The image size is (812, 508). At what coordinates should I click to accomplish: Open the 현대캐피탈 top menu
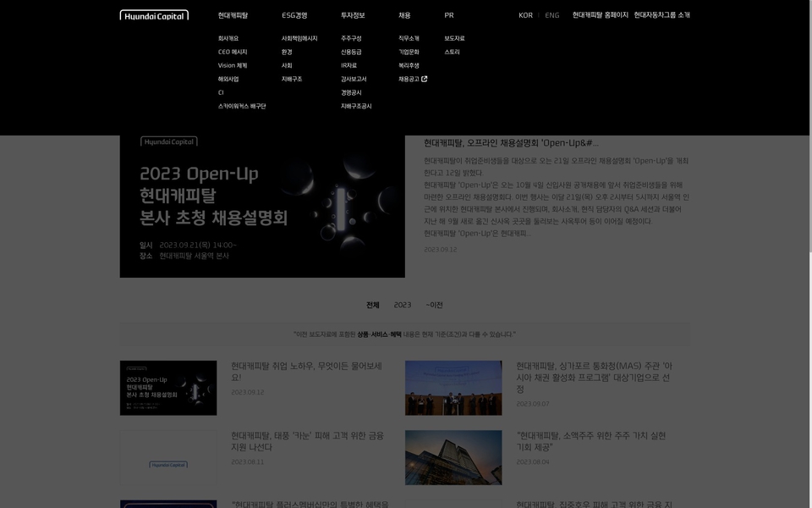[233, 15]
